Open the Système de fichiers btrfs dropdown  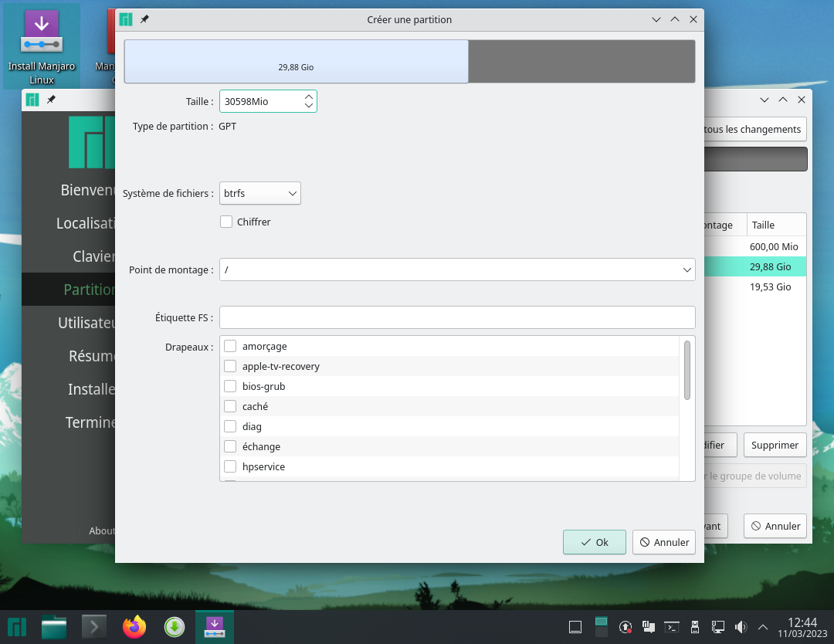(260, 194)
